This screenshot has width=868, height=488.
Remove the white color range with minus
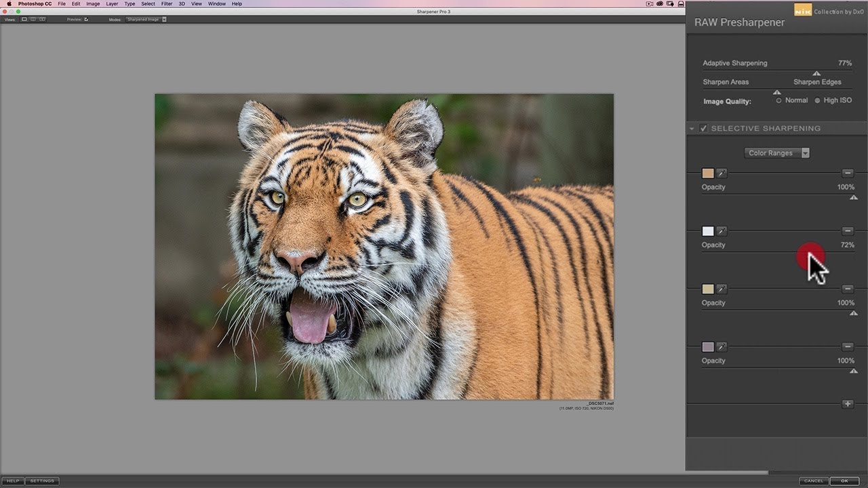coord(848,231)
